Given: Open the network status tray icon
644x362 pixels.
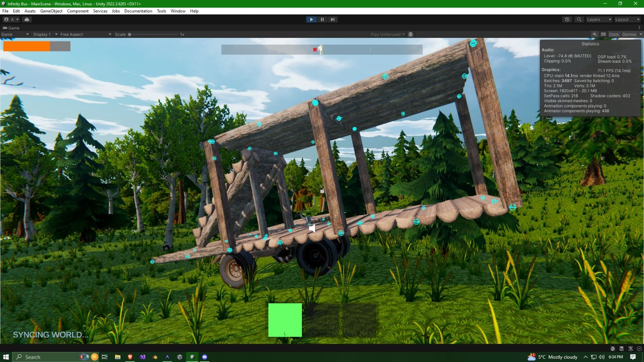Looking at the screenshot, I should pos(594,357).
